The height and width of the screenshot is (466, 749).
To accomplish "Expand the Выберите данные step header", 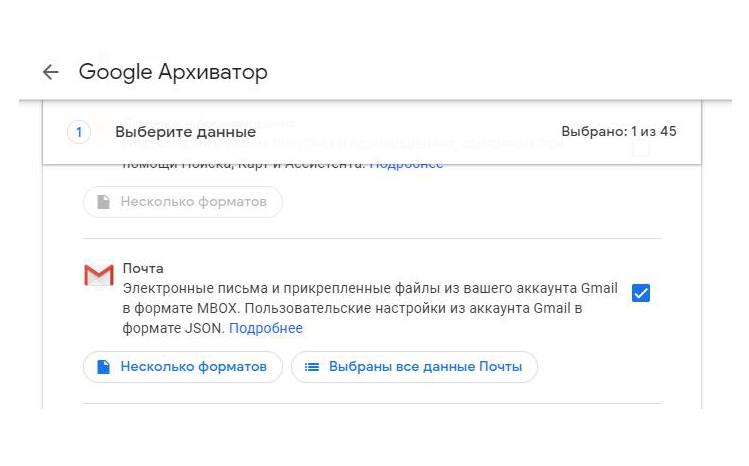I will (x=186, y=132).
